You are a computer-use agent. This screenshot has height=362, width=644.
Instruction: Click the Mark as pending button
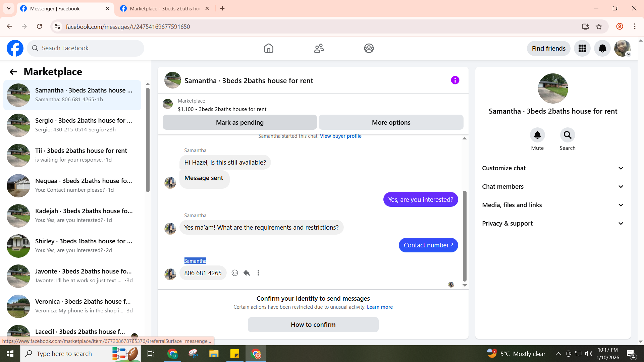tap(239, 122)
